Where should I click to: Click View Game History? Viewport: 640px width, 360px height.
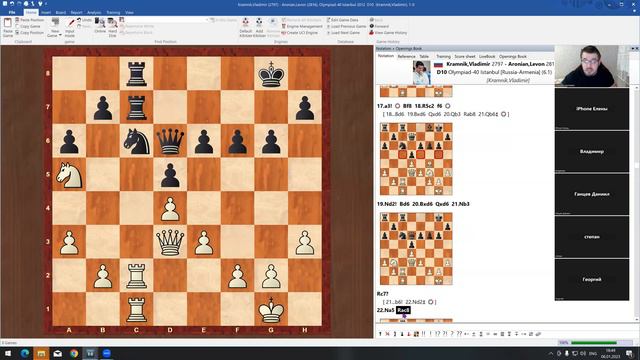[x=388, y=33]
